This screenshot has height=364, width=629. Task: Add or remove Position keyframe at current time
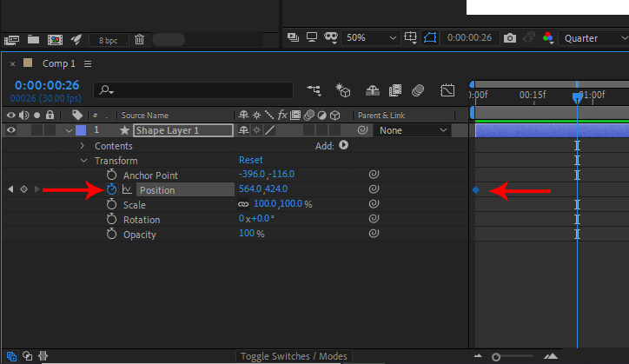tap(23, 189)
